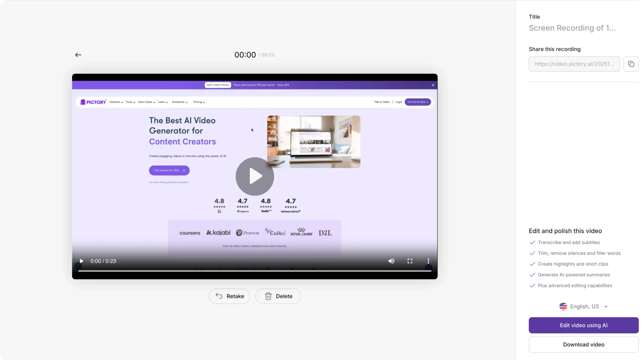This screenshot has width=644, height=360.
Task: Click checkmark beside Transcribe and add subtitles
Action: 532,242
